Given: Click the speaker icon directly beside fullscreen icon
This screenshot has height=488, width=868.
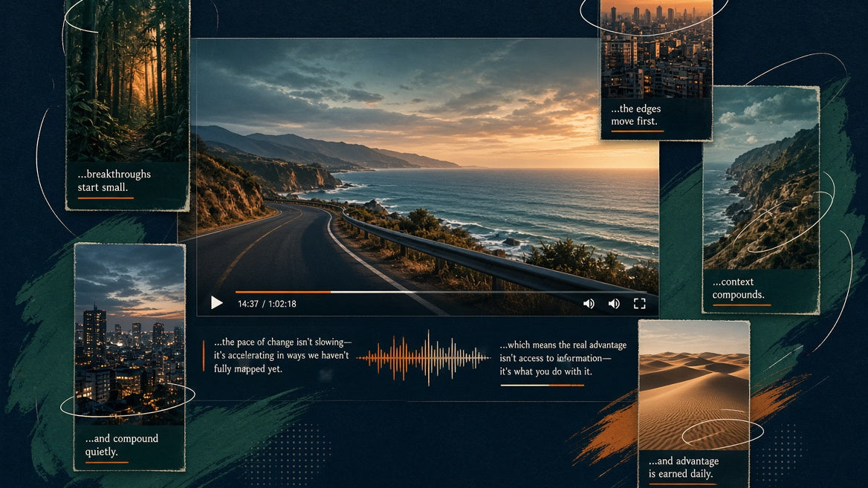Looking at the screenshot, I should (x=614, y=303).
